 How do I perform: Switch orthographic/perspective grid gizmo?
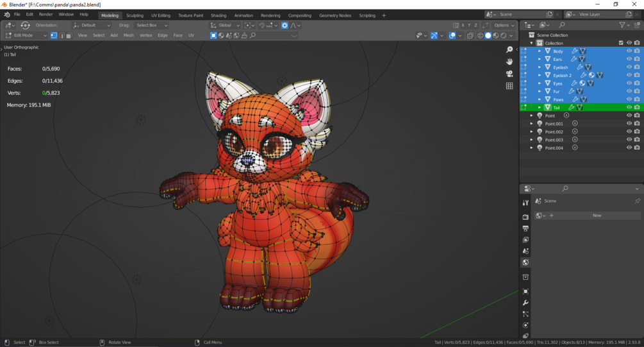[509, 85]
